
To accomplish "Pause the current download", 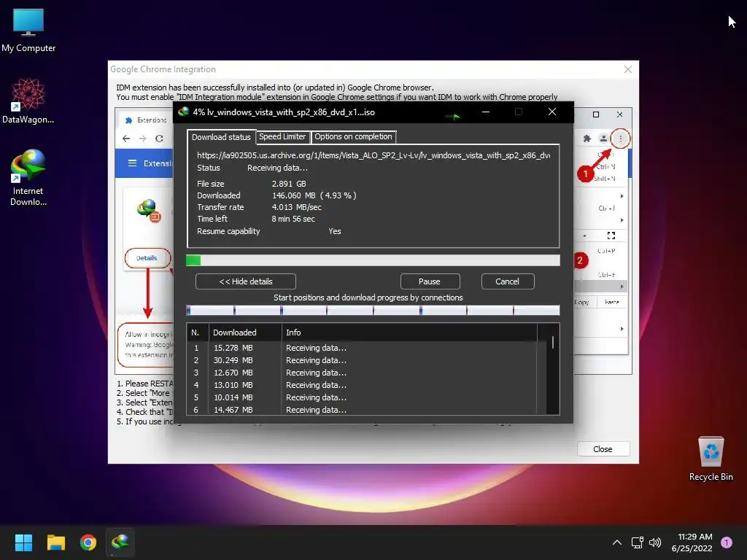I will pos(429,281).
